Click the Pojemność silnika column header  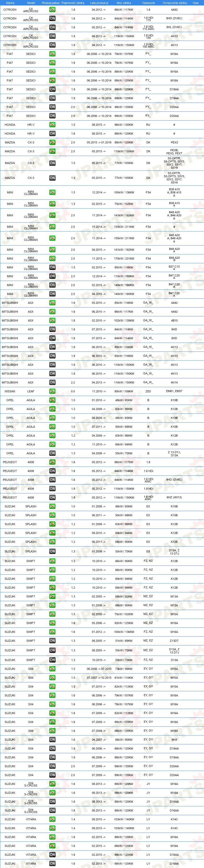point(73,3)
